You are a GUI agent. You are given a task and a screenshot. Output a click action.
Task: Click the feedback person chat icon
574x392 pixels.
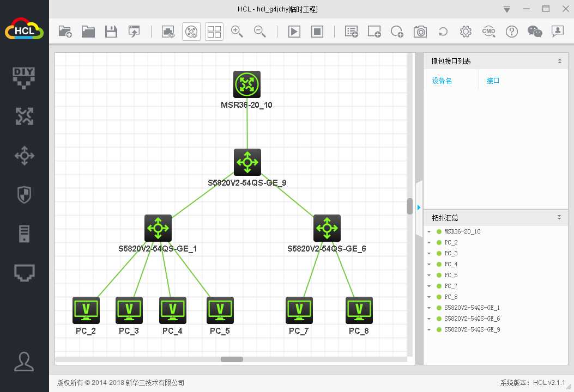click(x=558, y=32)
